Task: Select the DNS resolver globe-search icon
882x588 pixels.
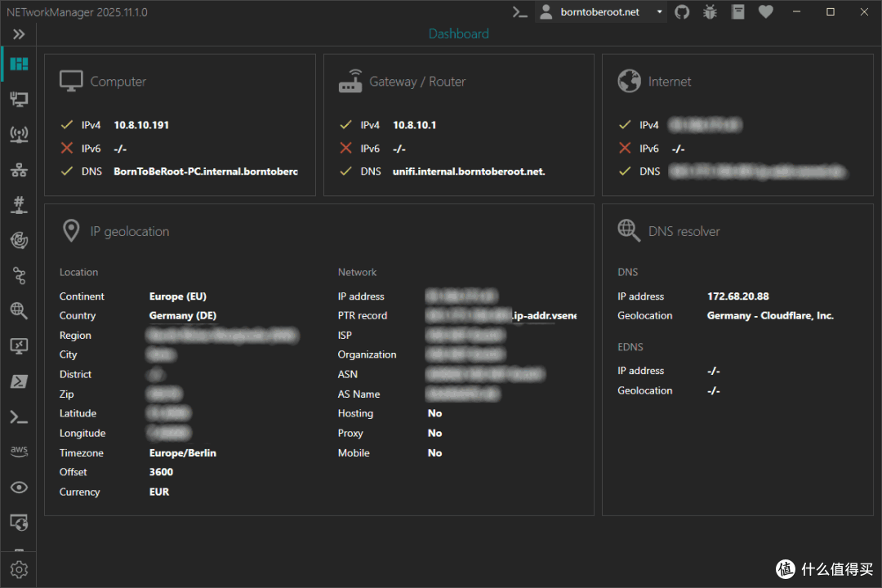Action: click(629, 230)
